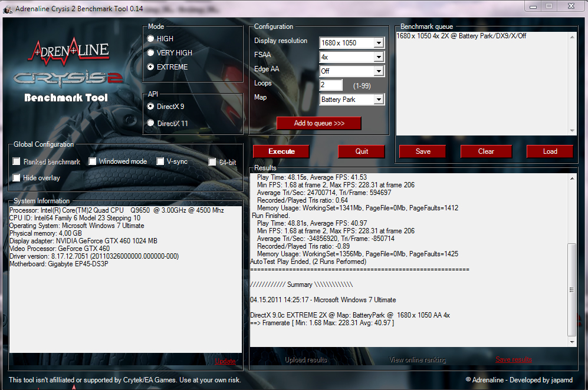Click the CPU ID line
Image resolution: width=588 pixels, height=390 pixels.
75,217
